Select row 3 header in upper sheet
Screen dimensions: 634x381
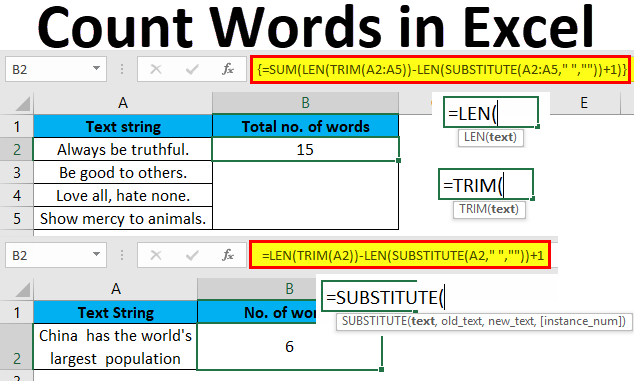click(x=17, y=173)
